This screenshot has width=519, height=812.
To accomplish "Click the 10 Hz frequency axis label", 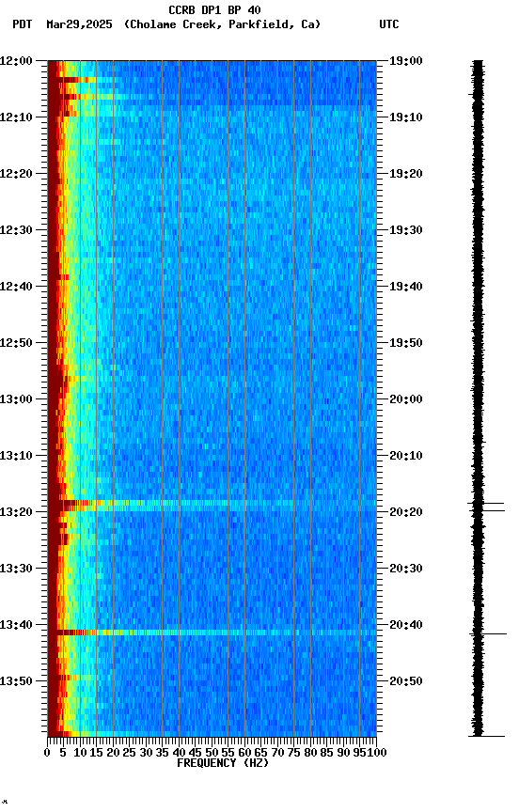I will [80, 753].
